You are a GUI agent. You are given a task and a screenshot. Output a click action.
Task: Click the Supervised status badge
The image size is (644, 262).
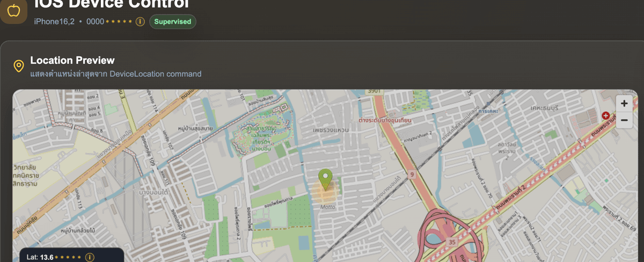coord(173,21)
